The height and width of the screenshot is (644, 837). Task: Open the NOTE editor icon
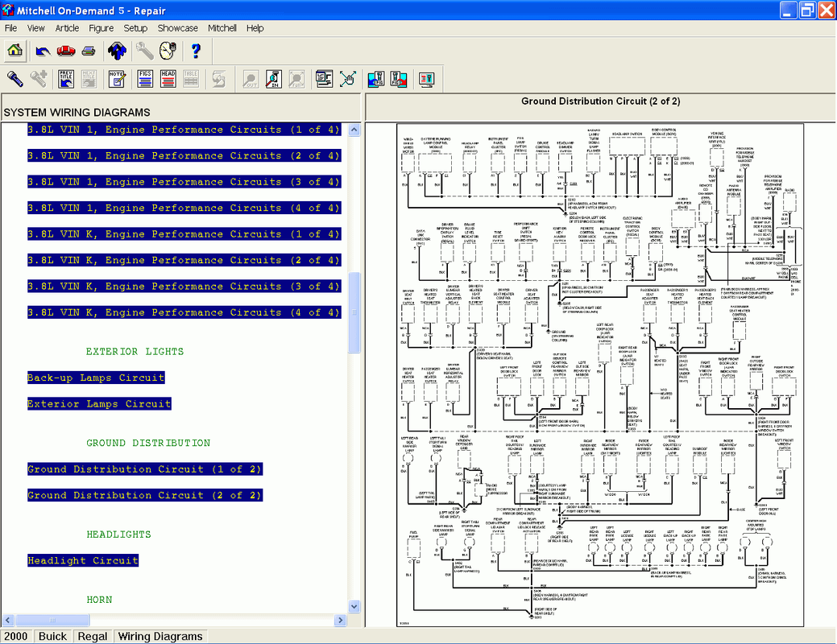point(117,79)
